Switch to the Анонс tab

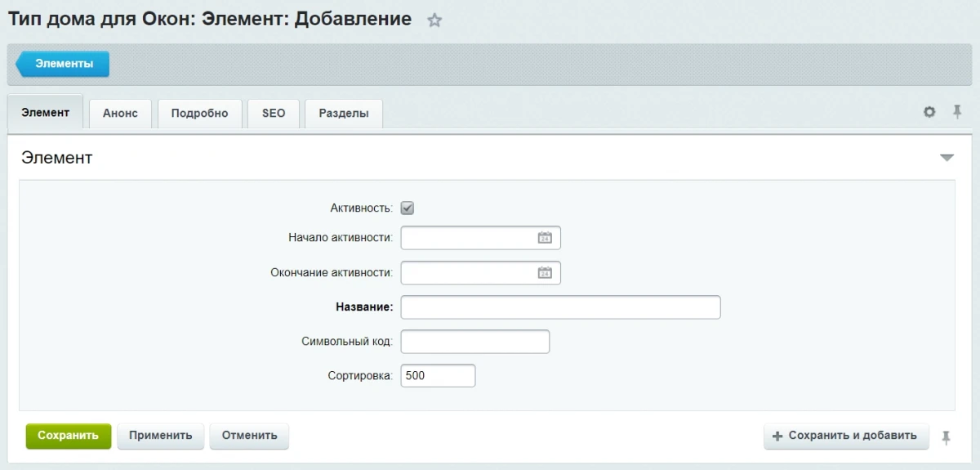point(120,114)
